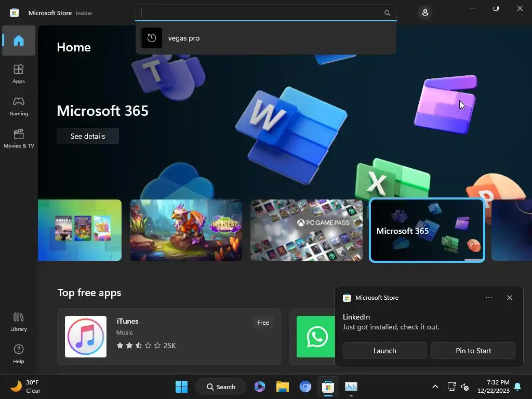Screen dimensions: 532x399
Task: Click the search magnifier icon
Action: (x=387, y=13)
